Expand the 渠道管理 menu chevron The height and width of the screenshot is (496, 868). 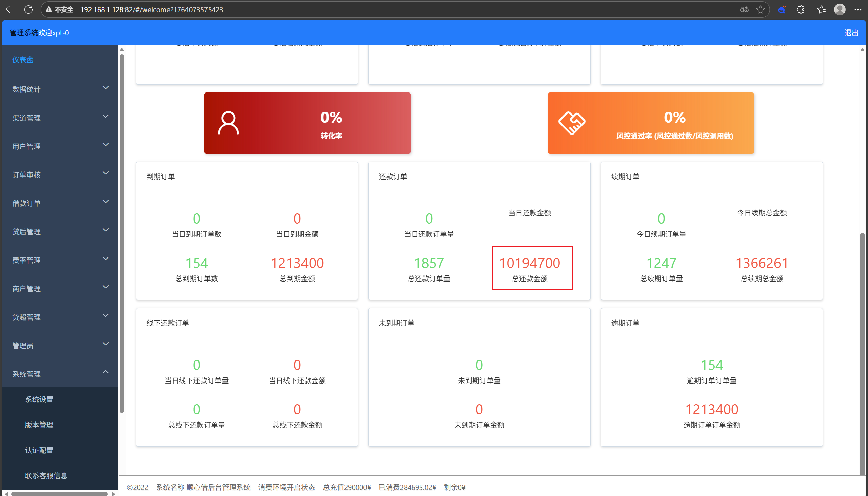106,116
